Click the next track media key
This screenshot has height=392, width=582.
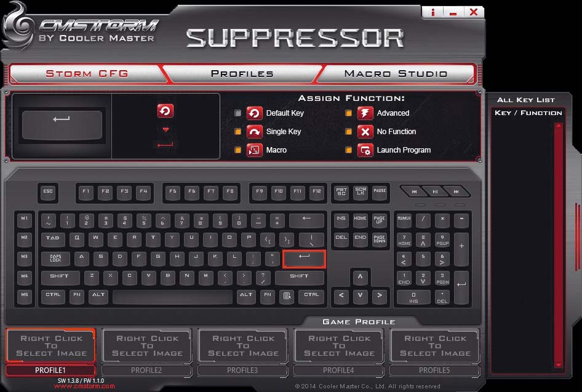(456, 191)
